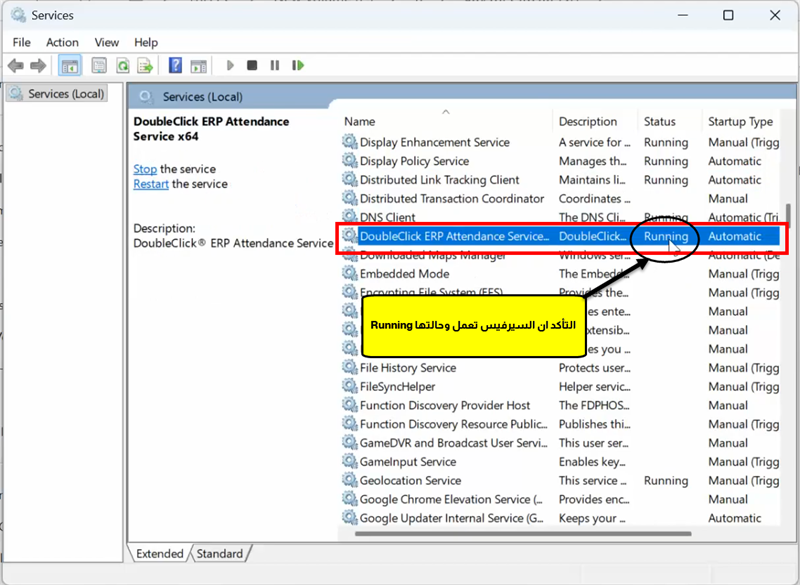Click the Stop the service link

point(145,169)
